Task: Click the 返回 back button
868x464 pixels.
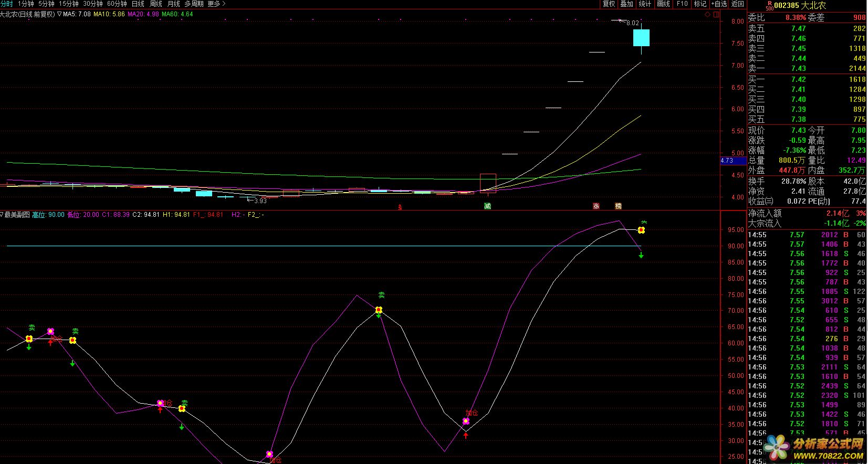Action: point(738,4)
